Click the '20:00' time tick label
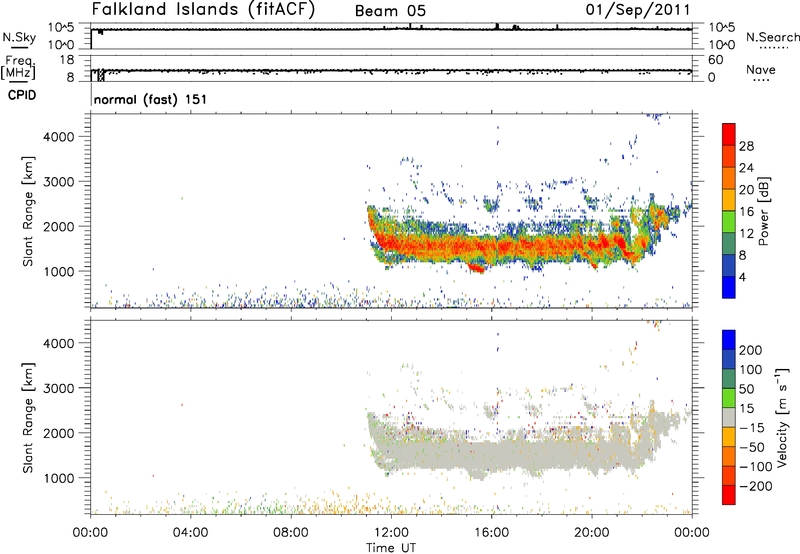Screen dimensions: 800x554 pos(592,533)
